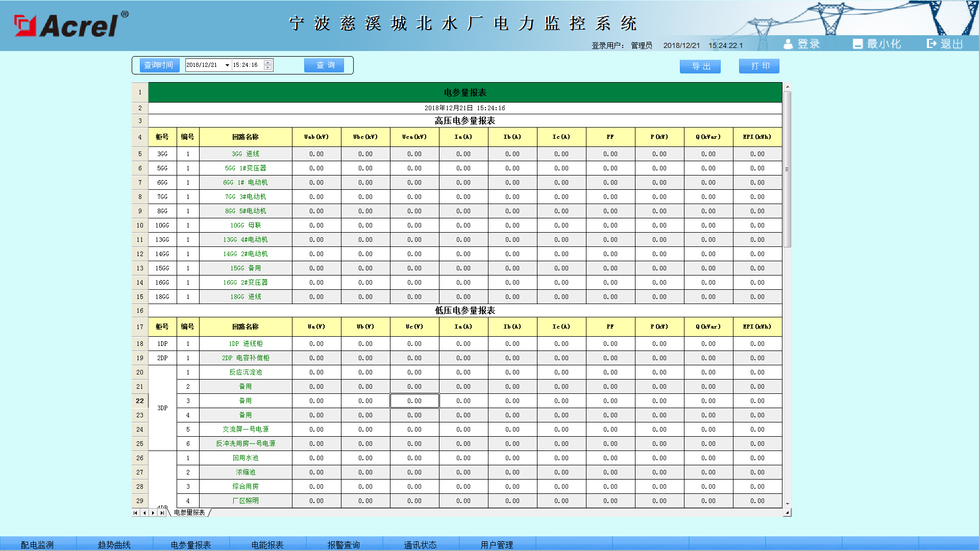The width and height of the screenshot is (980, 551).
Task: Click 18GG 进线 circuit cell
Action: coord(246,297)
